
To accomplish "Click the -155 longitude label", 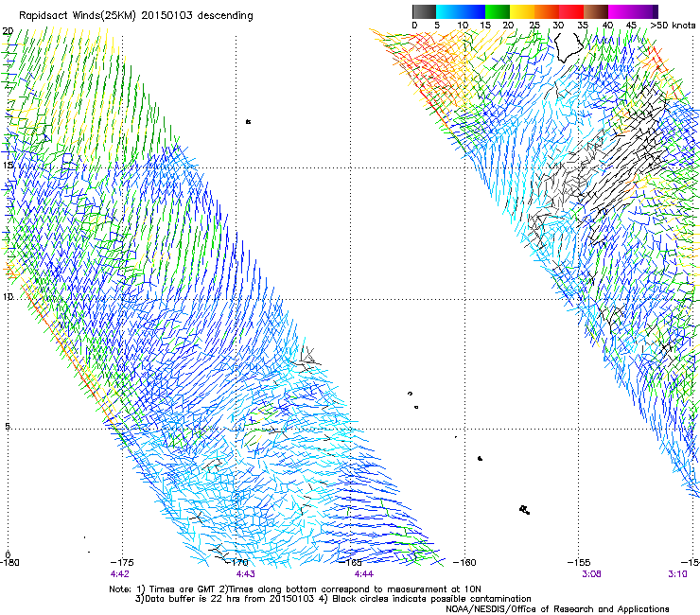I will pos(579,562).
